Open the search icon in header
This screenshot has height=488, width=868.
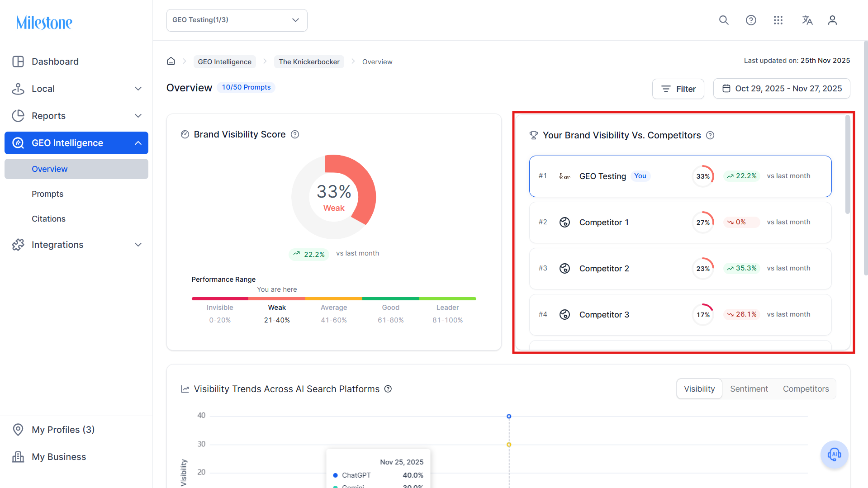pyautogui.click(x=724, y=20)
